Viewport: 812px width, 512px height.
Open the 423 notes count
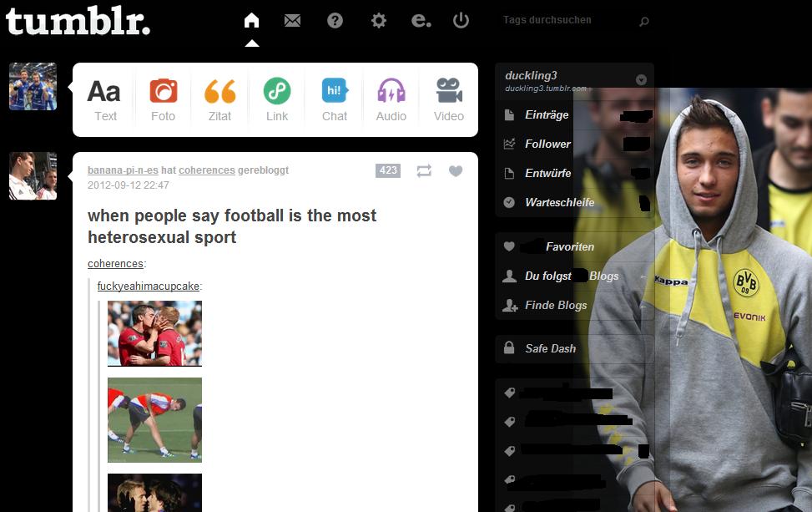[388, 170]
